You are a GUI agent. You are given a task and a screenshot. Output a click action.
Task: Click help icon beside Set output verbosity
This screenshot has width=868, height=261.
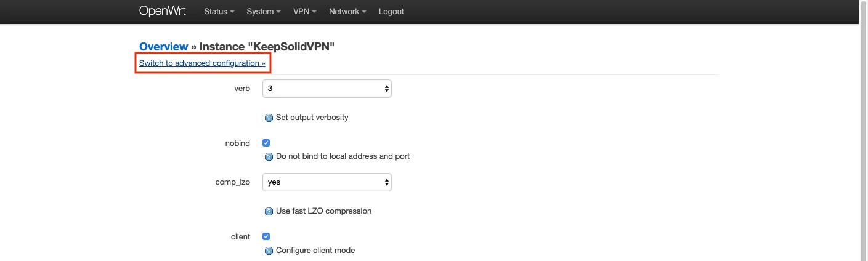coord(269,118)
